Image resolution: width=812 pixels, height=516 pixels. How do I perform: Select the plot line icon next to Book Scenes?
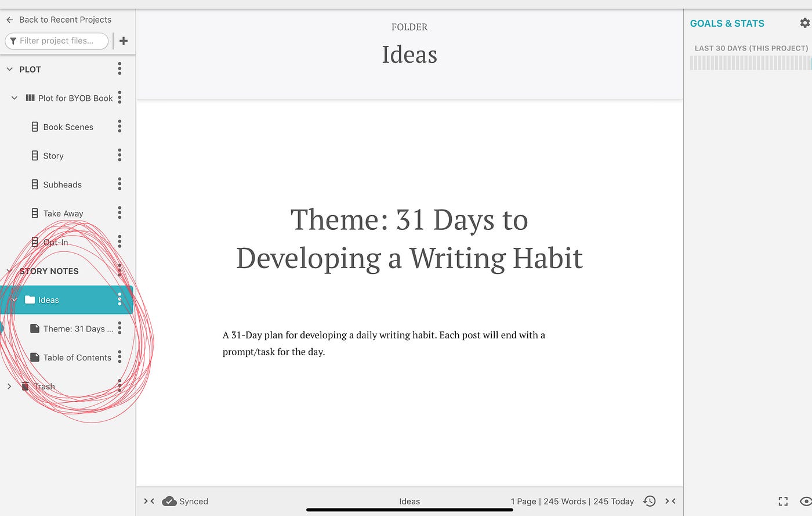35,127
